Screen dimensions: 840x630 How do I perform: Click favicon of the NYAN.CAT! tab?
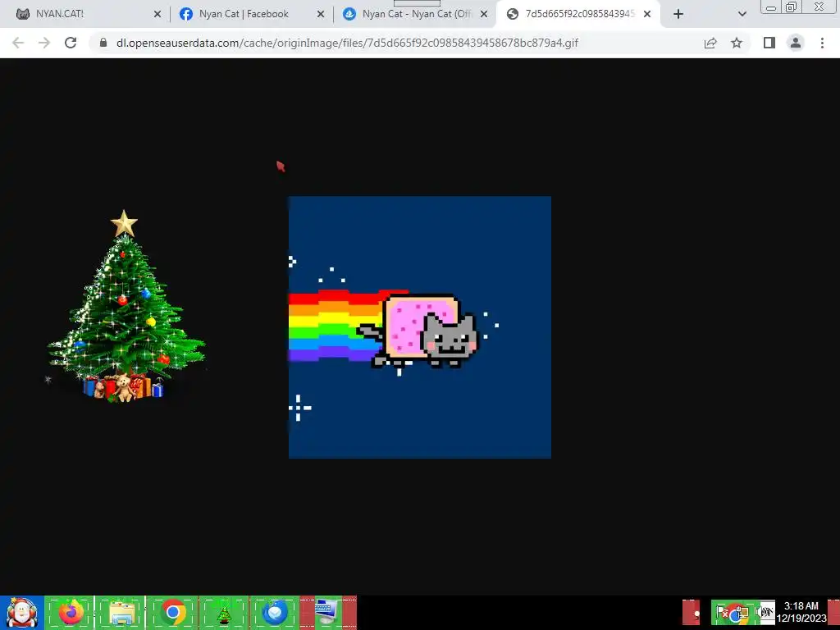tap(22, 14)
